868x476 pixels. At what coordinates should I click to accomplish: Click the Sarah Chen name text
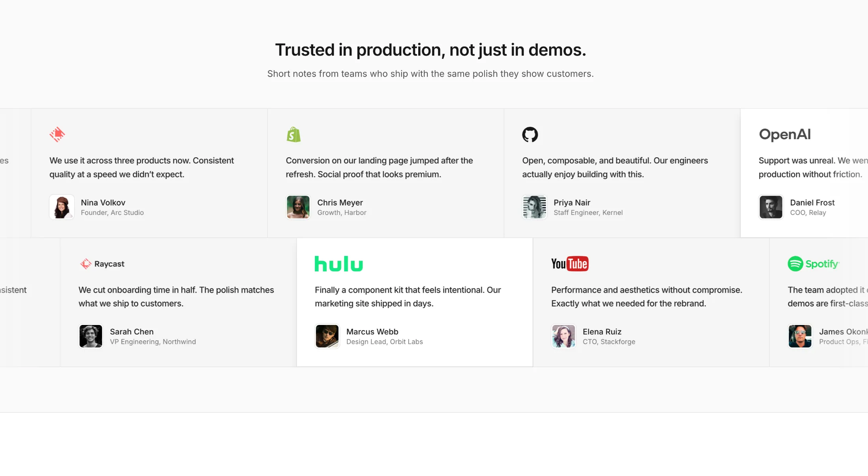click(132, 332)
